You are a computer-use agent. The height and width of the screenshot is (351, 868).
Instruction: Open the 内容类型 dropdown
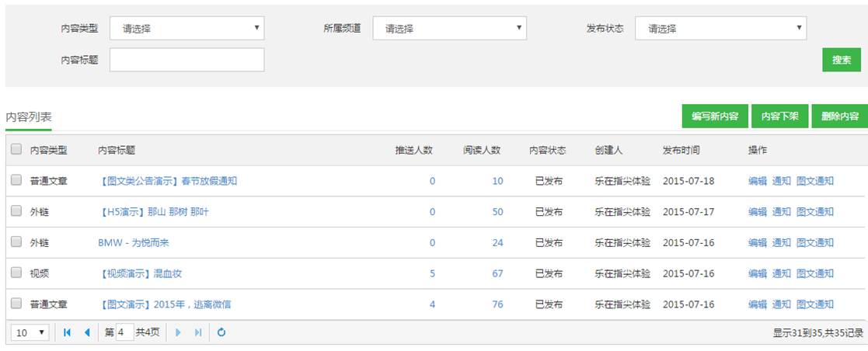[x=186, y=29]
